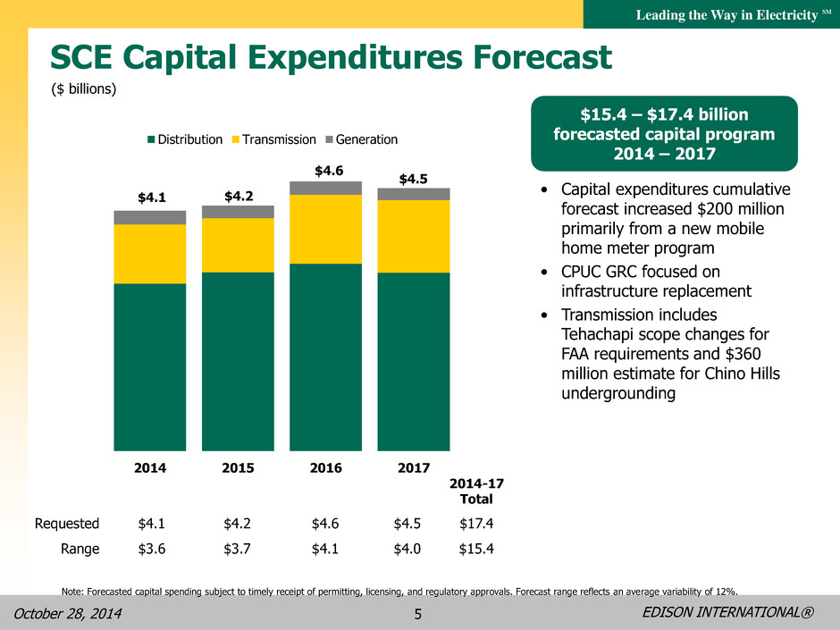Viewport: 840px width, 630px height.
Task: Select the $4.1 data label atop the 2014 bar
Action: point(152,197)
